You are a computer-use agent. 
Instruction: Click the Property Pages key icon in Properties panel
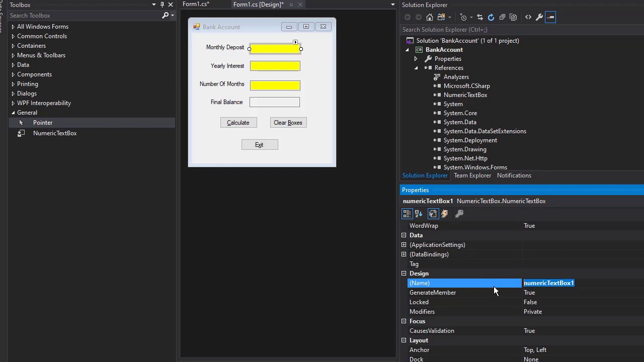pyautogui.click(x=459, y=214)
